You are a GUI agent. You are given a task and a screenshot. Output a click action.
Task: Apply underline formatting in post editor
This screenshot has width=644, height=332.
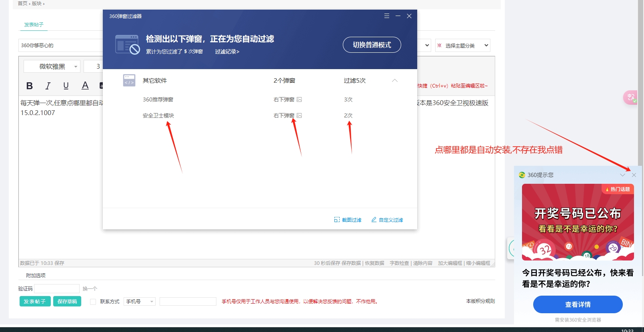(66, 86)
